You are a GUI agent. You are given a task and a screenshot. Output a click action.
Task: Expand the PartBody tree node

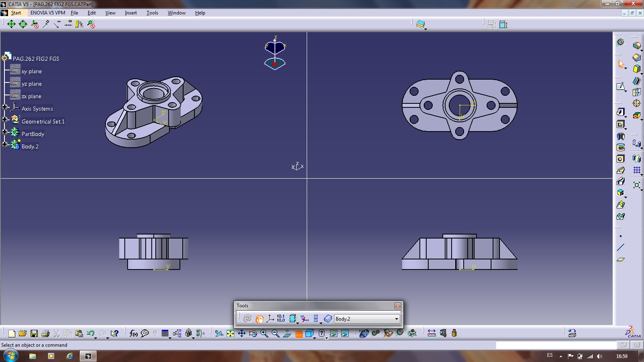pyautogui.click(x=4, y=132)
